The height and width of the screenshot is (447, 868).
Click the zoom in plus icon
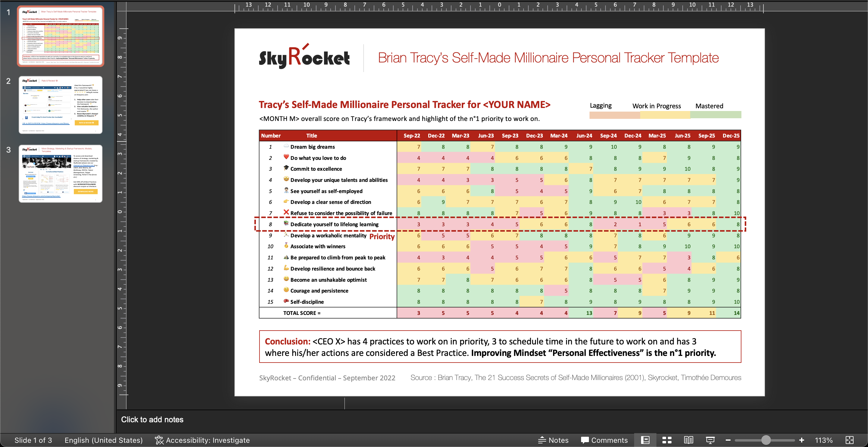[x=802, y=440]
